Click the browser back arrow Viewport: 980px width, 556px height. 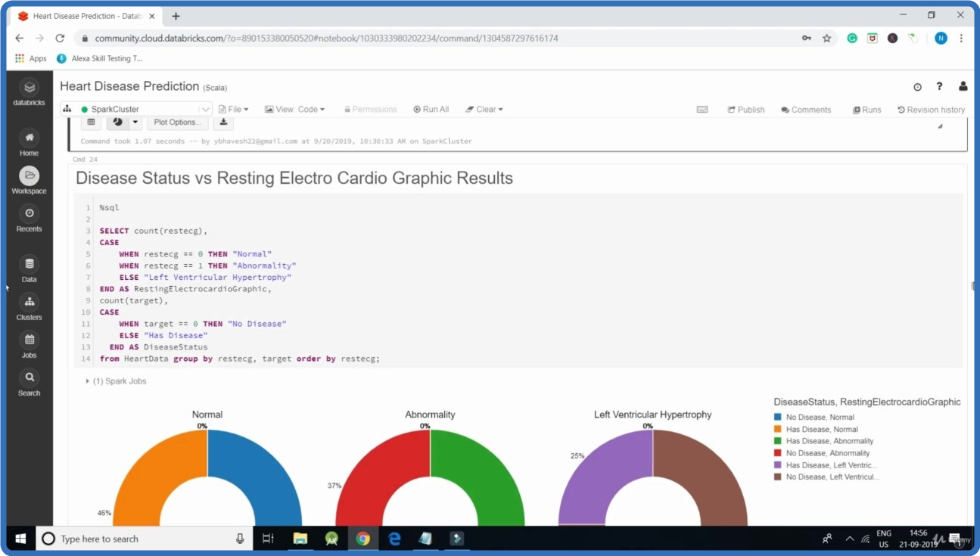(x=20, y=38)
